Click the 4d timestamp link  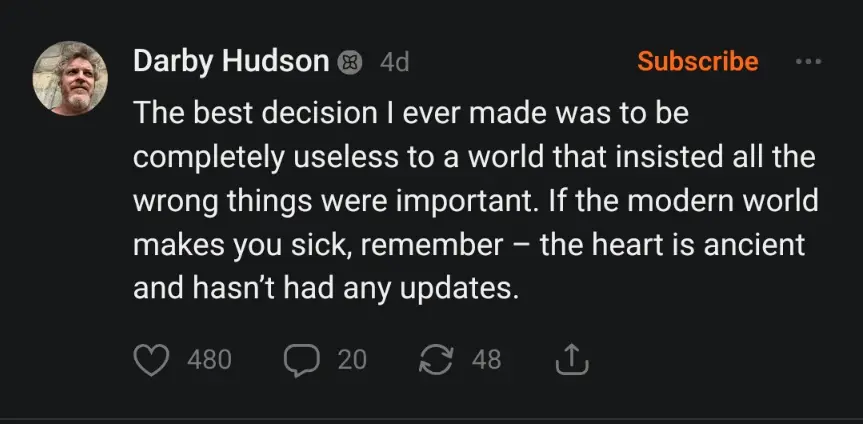tap(395, 62)
